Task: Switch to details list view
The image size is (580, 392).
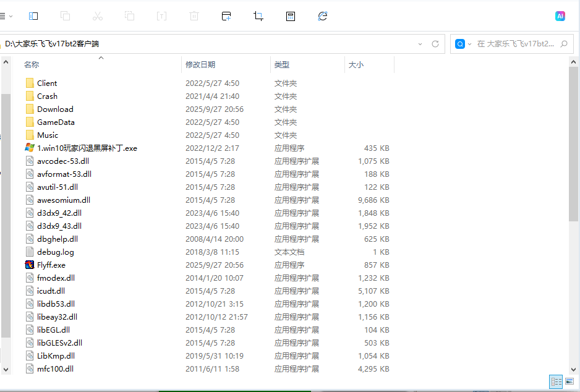Action: (555, 382)
